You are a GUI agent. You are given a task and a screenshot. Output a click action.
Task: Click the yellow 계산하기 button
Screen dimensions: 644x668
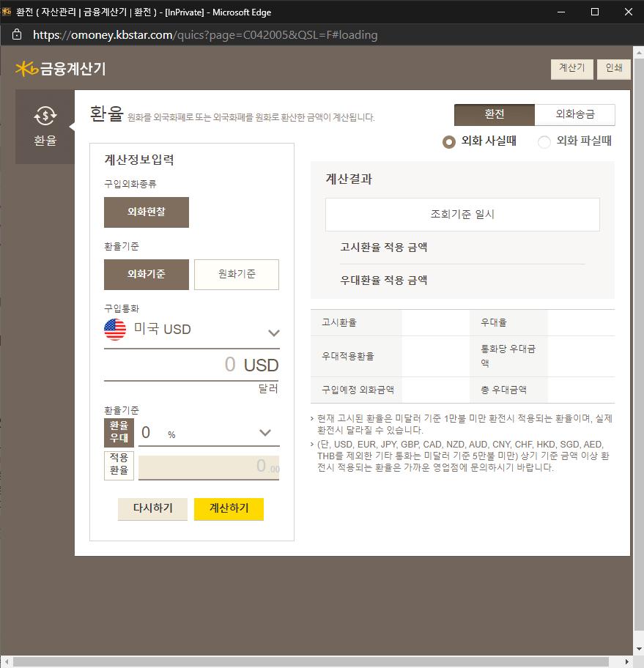[229, 508]
